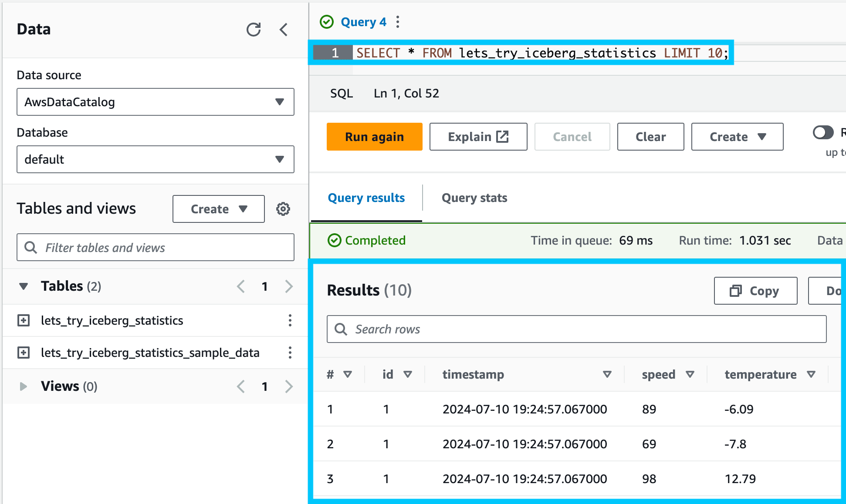
Task: Select the Query results tab
Action: coord(366,198)
